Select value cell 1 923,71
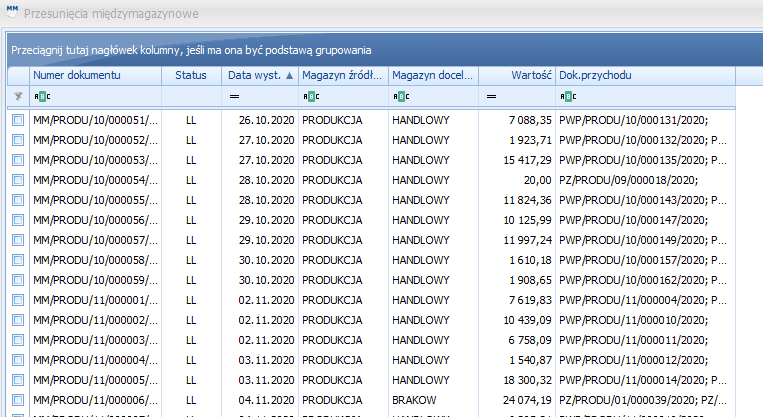This screenshot has width=763, height=417. coord(517,140)
